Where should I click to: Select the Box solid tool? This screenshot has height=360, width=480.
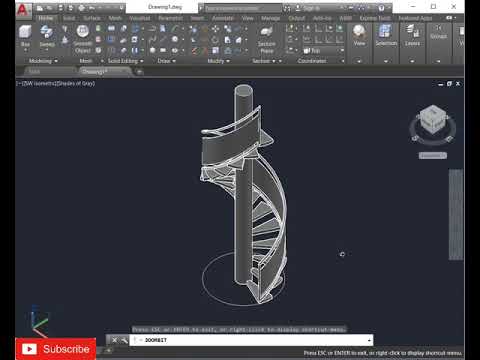(x=25, y=36)
